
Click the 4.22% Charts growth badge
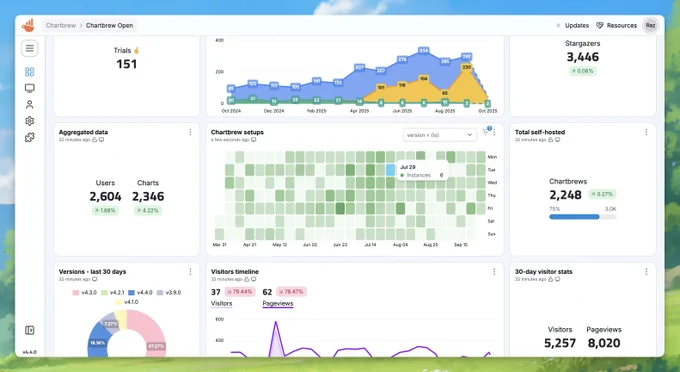point(148,211)
